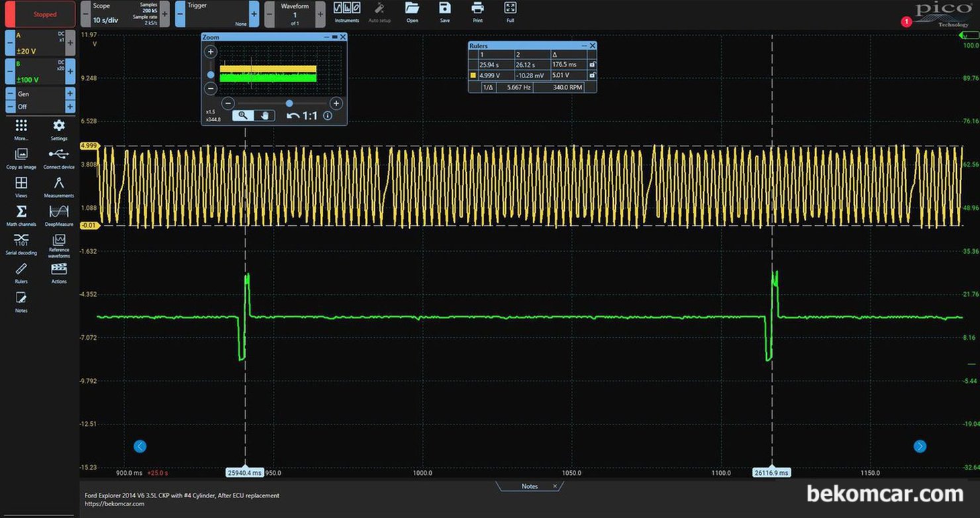Open the More apps grid
Image resolution: width=980 pixels, height=518 pixels.
21,129
